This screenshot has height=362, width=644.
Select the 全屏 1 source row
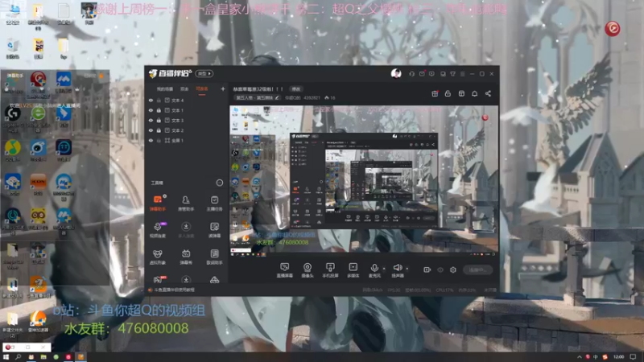click(x=187, y=140)
